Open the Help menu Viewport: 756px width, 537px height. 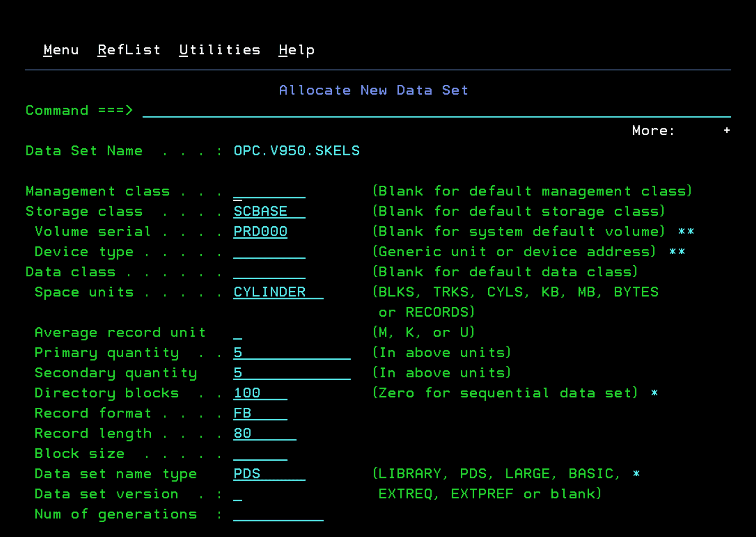click(x=296, y=49)
